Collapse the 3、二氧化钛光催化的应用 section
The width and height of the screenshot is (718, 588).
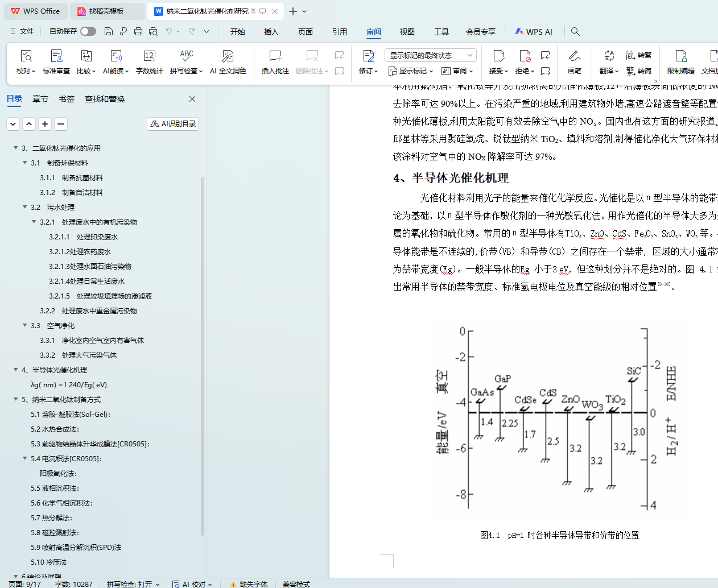click(16, 148)
